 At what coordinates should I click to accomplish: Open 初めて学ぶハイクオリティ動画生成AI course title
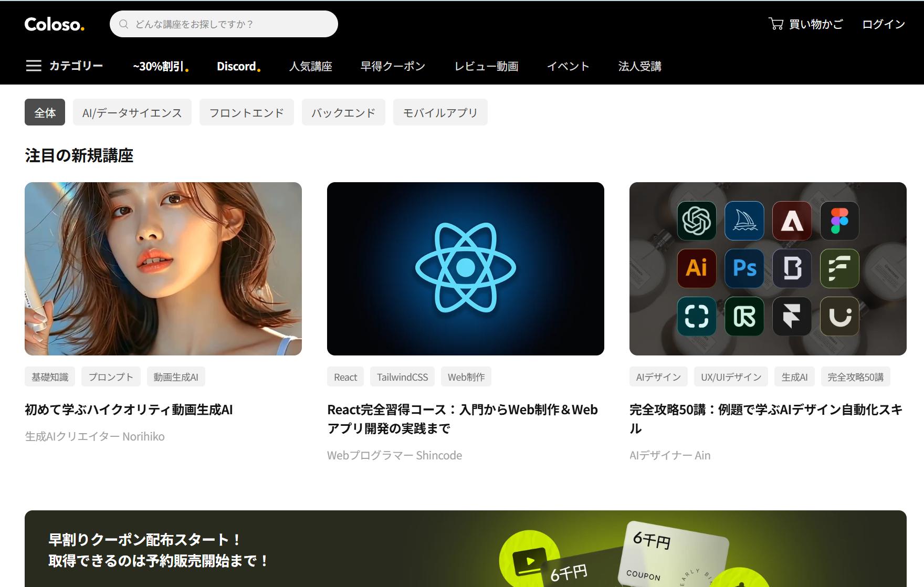click(x=129, y=410)
